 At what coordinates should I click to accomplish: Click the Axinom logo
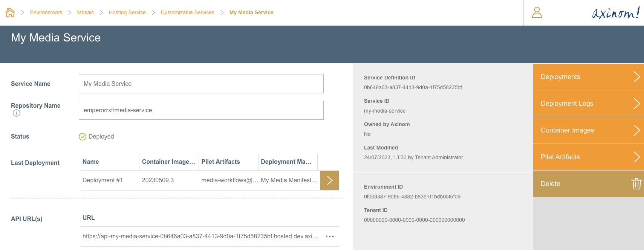point(615,13)
